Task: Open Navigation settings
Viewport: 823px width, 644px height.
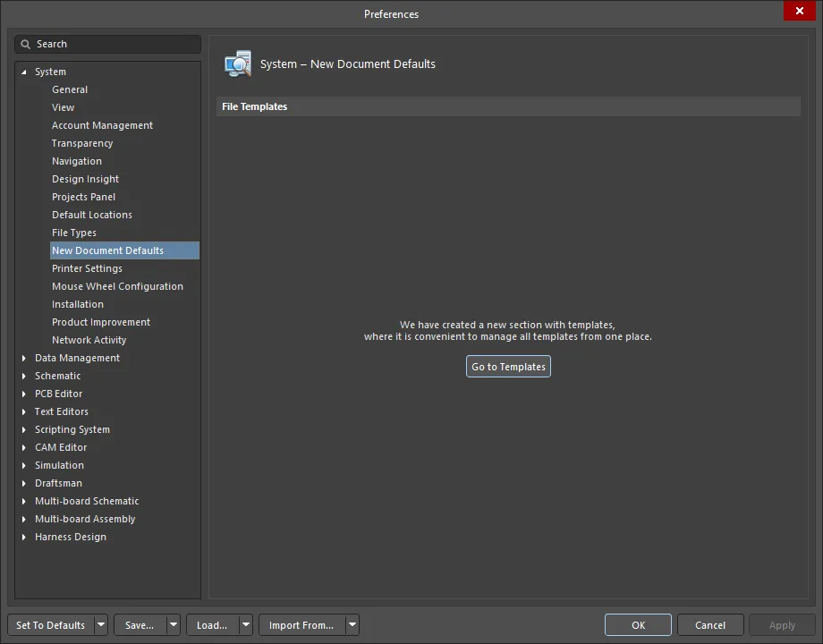Action: tap(77, 161)
